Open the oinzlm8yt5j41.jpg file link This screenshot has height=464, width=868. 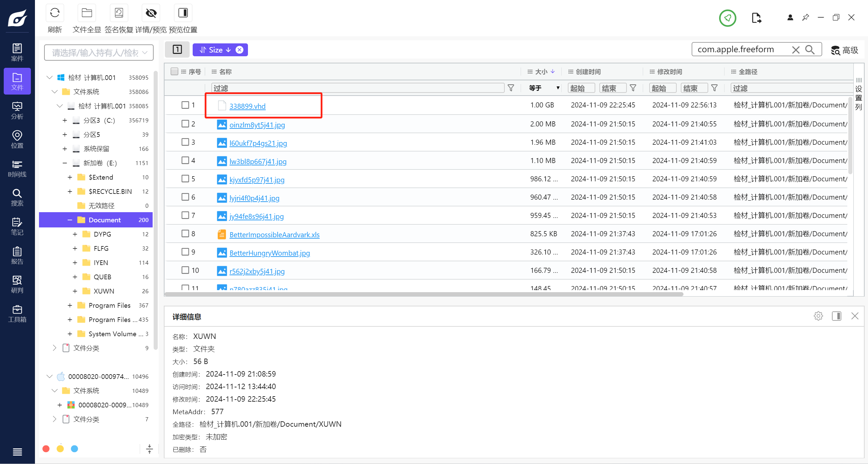point(257,125)
